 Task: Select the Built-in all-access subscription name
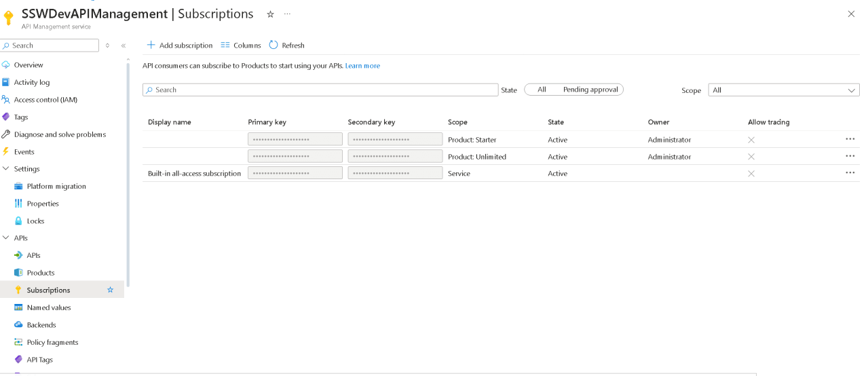[x=194, y=174]
